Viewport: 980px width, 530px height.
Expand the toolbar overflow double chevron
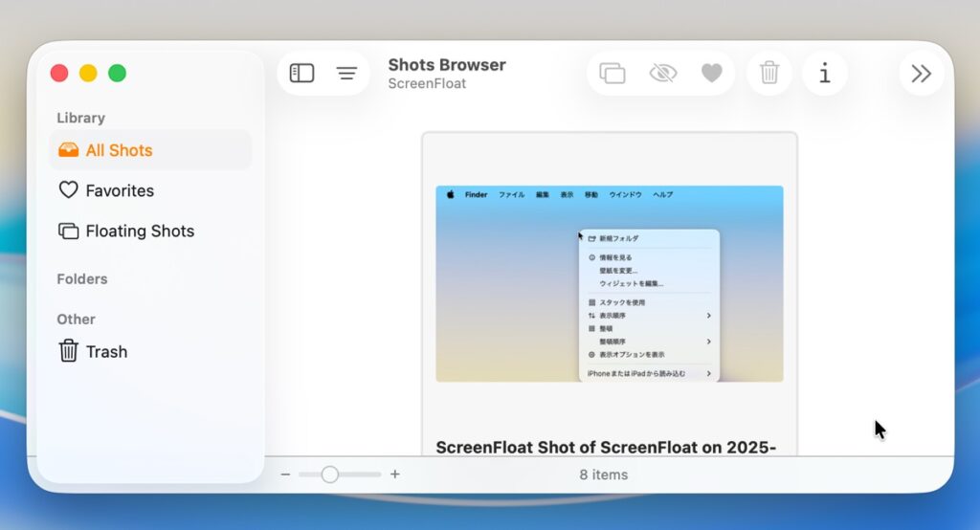coord(921,74)
